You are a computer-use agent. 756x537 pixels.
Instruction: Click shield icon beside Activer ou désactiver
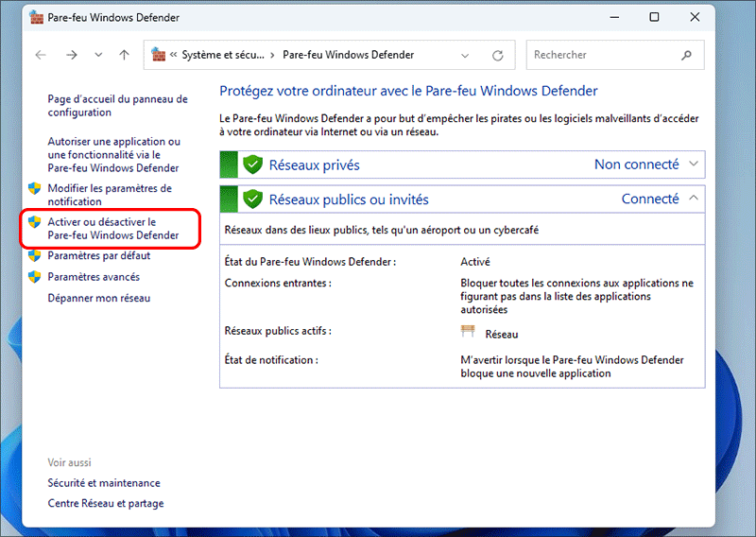(x=34, y=222)
